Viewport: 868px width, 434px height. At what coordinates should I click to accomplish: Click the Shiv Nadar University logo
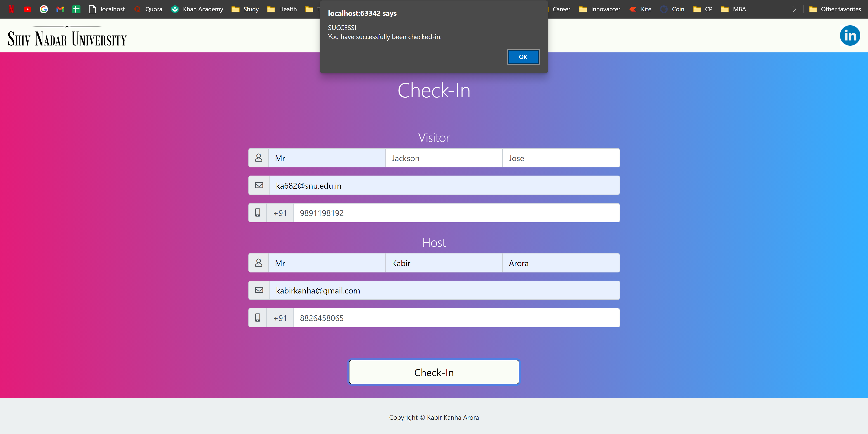coord(67,36)
